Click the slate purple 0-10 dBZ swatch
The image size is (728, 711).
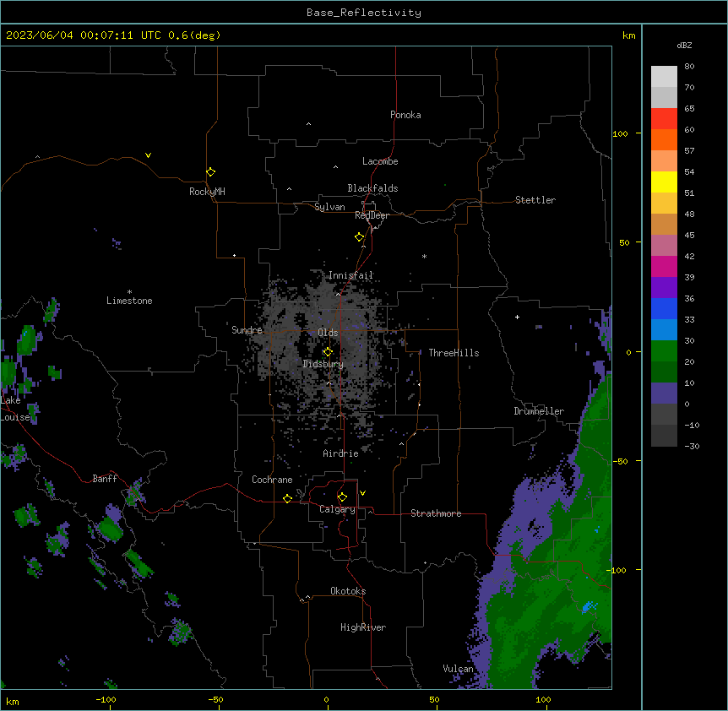tap(664, 393)
